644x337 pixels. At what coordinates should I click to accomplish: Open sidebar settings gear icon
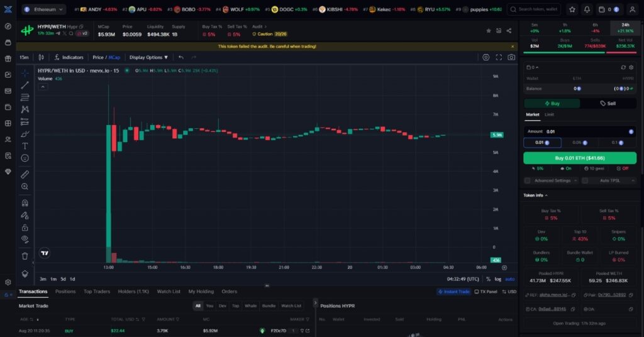pyautogui.click(x=8, y=282)
